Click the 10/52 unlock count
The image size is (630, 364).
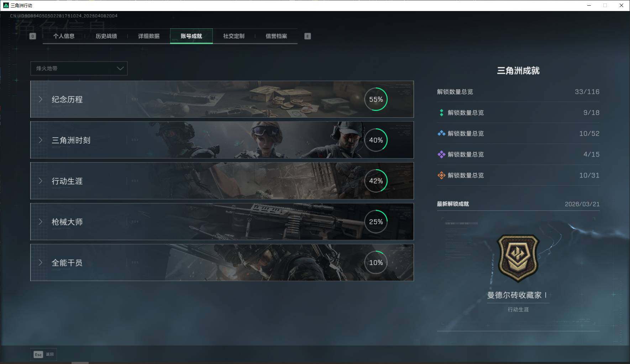(x=589, y=134)
